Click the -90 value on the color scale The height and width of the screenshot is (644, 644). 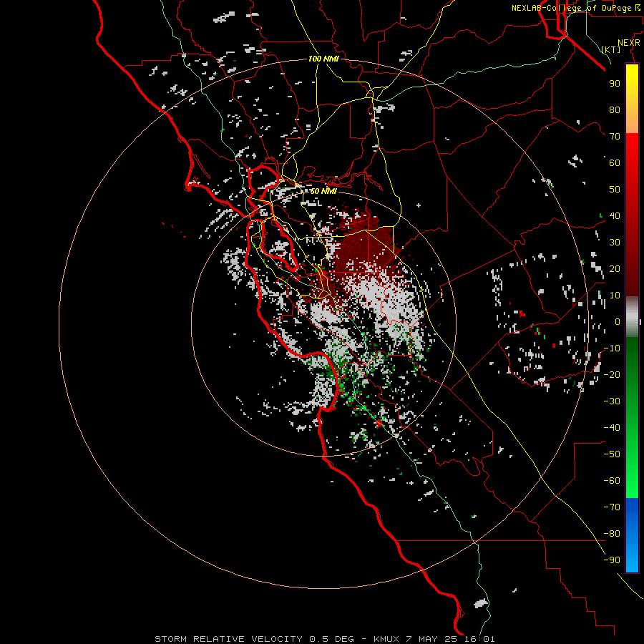pos(612,560)
